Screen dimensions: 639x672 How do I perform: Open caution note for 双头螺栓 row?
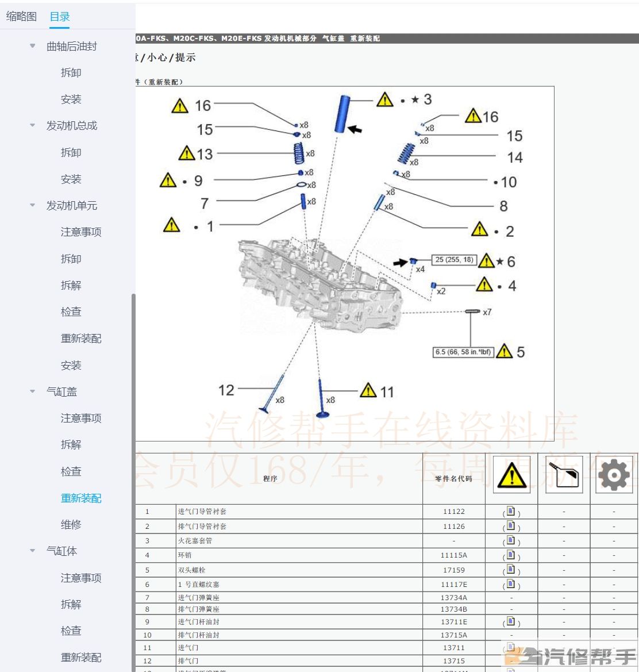coord(510,569)
